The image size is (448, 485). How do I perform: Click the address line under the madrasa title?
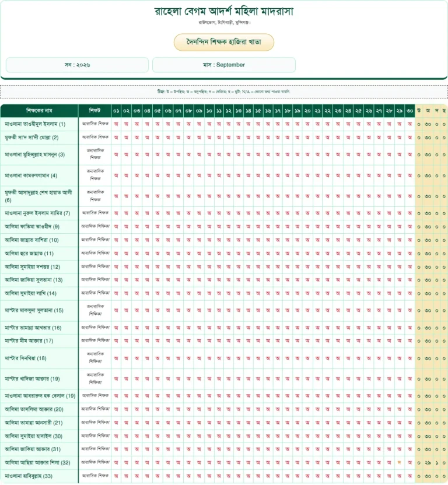(x=224, y=23)
